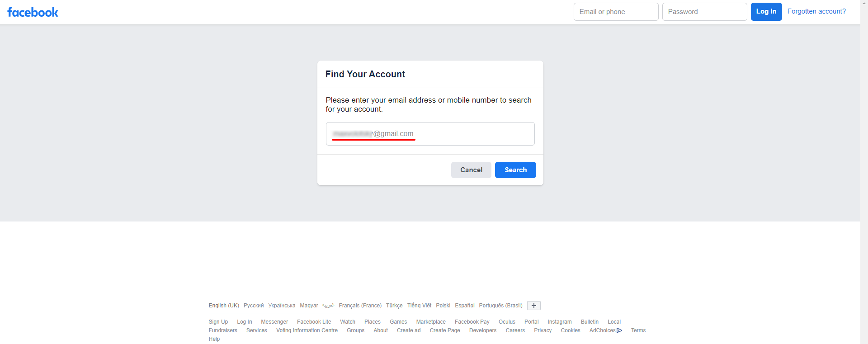Open the Groups footer link
Viewport: 868px width, 344px height.
pos(356,330)
